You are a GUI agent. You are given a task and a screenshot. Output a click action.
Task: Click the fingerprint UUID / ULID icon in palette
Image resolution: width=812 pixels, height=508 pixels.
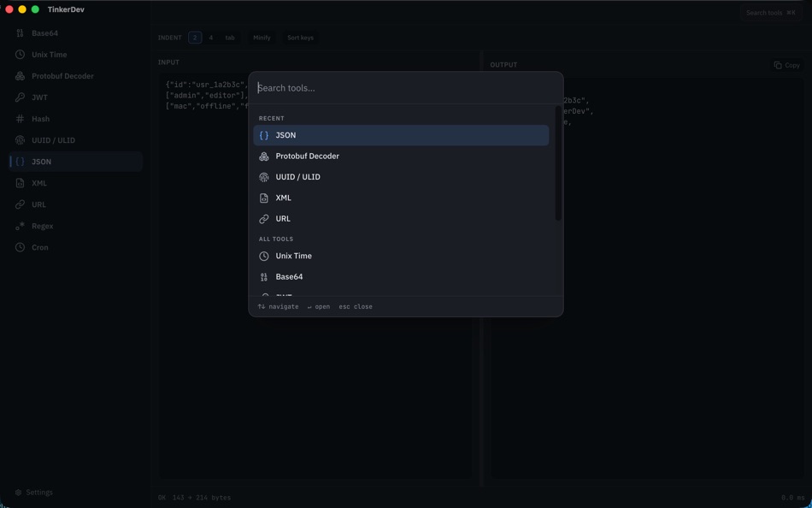coord(264,177)
